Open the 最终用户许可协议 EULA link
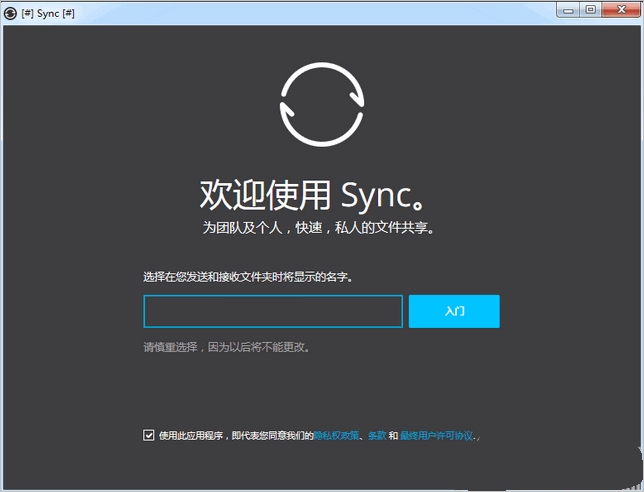Viewport: 644px width, 492px height. tap(437, 435)
